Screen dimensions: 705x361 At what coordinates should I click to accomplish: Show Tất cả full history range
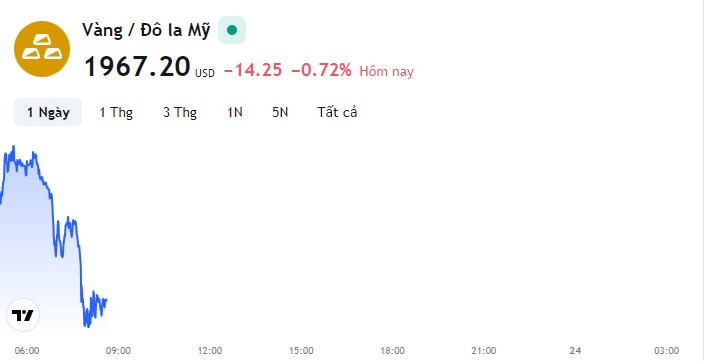click(x=337, y=112)
